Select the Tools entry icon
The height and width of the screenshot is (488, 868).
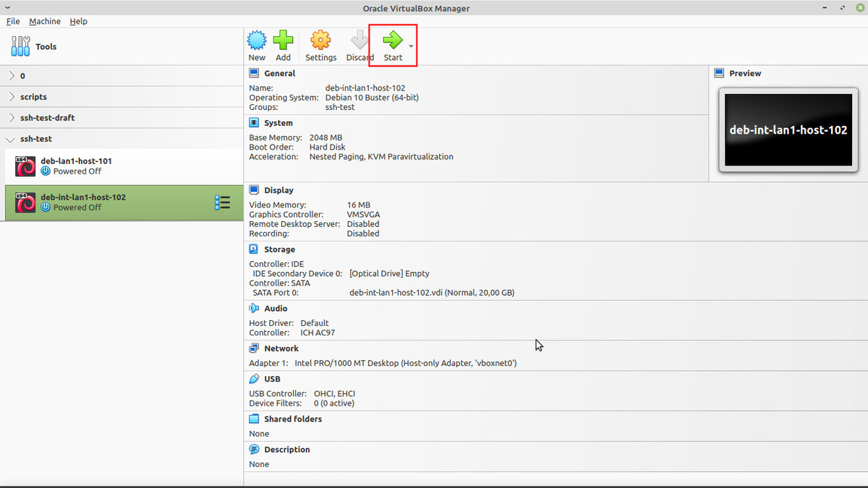click(x=20, y=46)
